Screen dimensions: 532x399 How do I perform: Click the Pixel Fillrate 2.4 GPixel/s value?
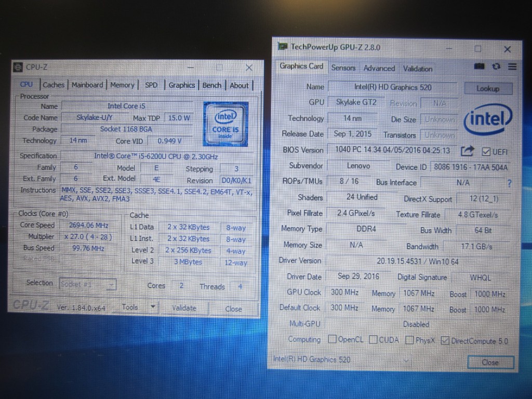(356, 213)
